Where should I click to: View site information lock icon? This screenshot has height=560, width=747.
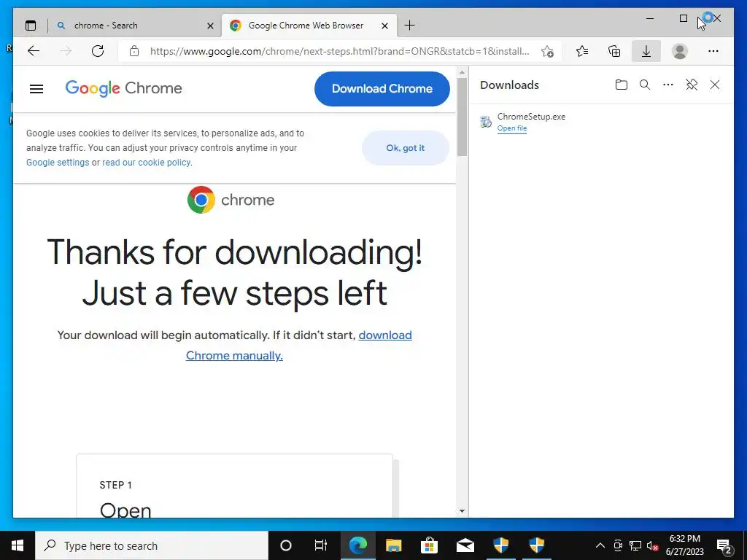pyautogui.click(x=134, y=51)
